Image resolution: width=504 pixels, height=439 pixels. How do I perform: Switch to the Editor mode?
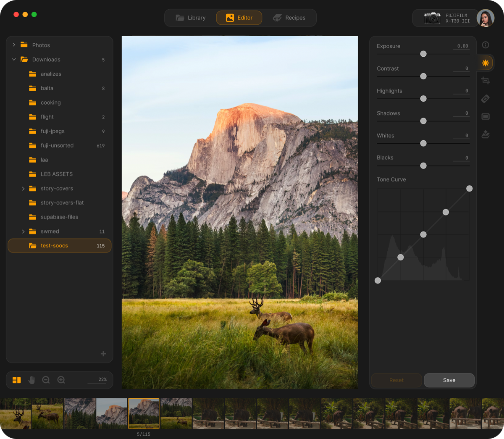(239, 18)
